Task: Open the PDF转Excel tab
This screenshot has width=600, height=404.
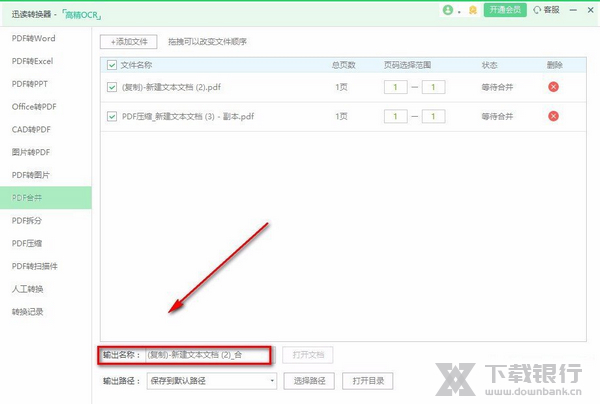Action: pyautogui.click(x=33, y=61)
